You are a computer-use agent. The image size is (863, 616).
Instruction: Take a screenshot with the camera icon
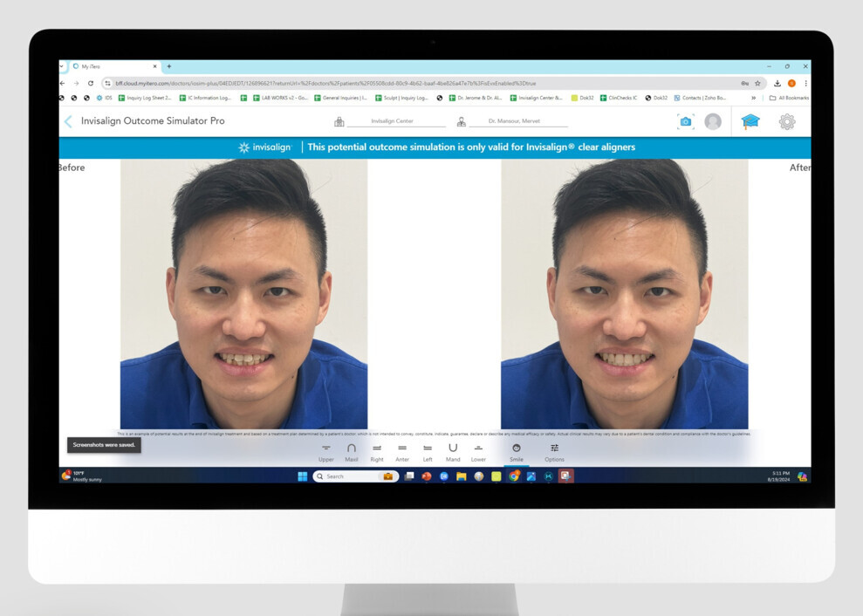click(x=686, y=122)
